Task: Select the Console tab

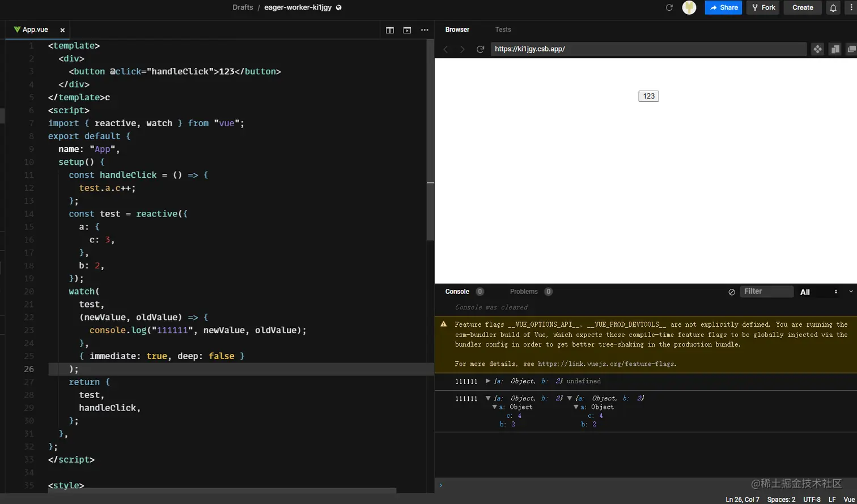Action: coord(457,292)
